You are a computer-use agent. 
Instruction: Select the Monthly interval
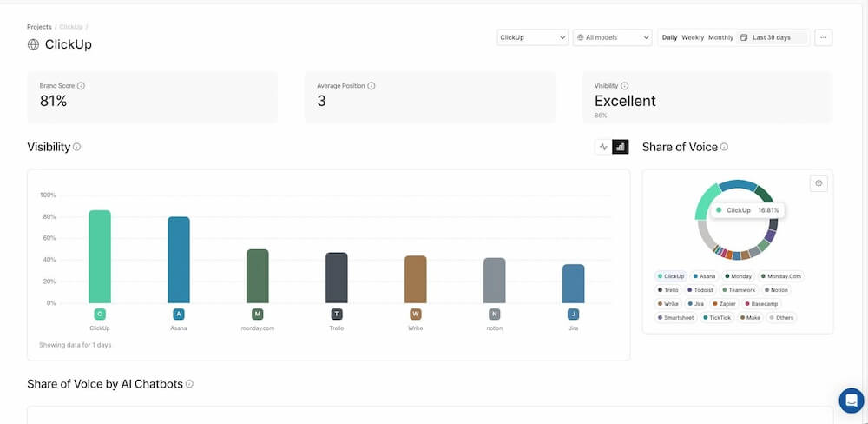(x=720, y=37)
